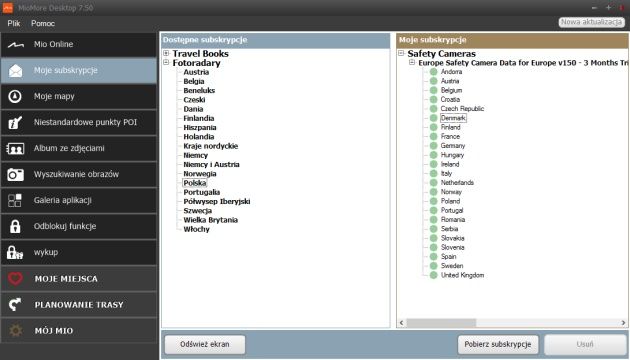Select Netherlands in my subscriptions

pyautogui.click(x=457, y=183)
